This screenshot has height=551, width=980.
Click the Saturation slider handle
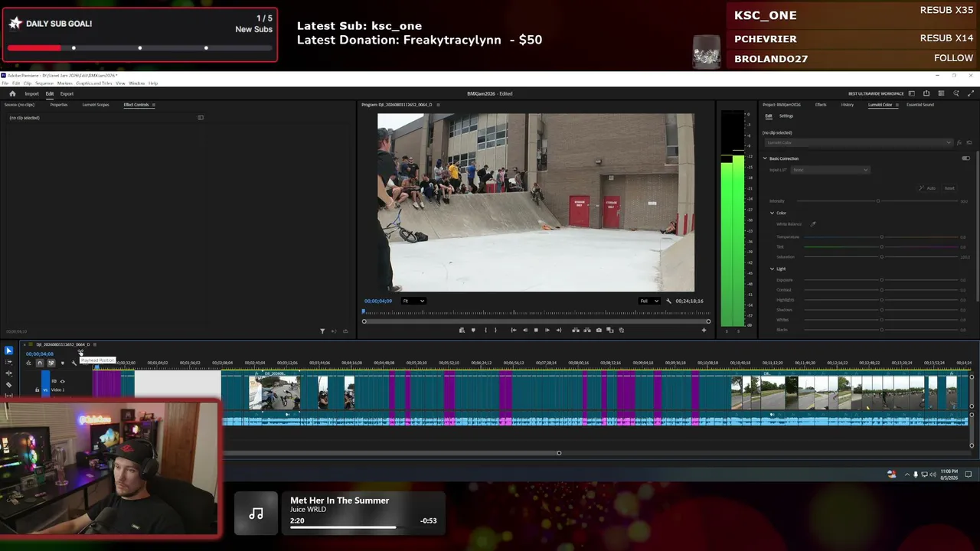click(x=881, y=257)
